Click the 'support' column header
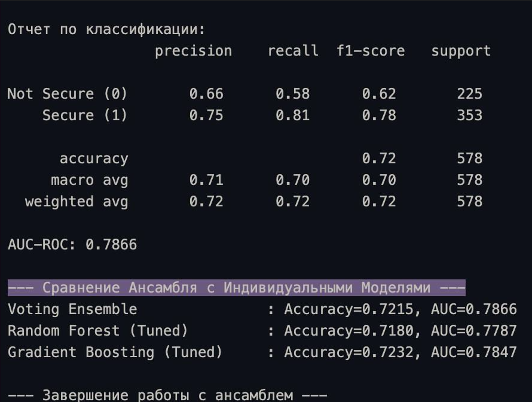532x402 pixels. click(x=461, y=51)
